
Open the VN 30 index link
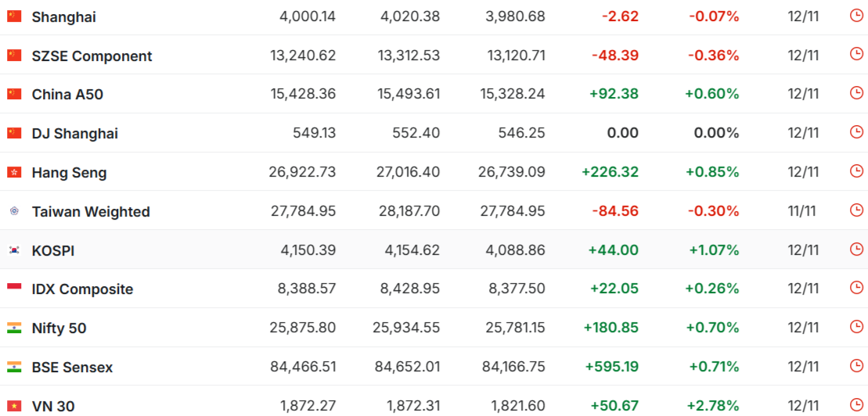click(x=53, y=406)
